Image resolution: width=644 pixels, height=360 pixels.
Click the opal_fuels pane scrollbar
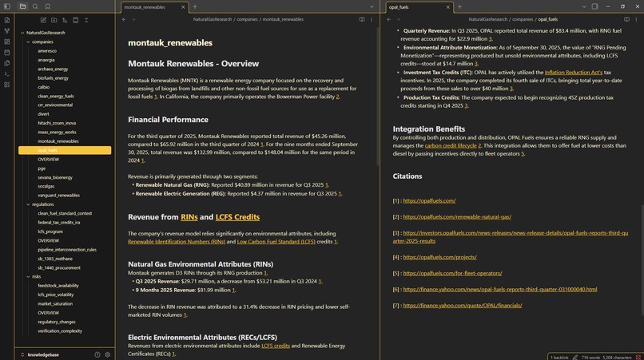tap(642, 259)
